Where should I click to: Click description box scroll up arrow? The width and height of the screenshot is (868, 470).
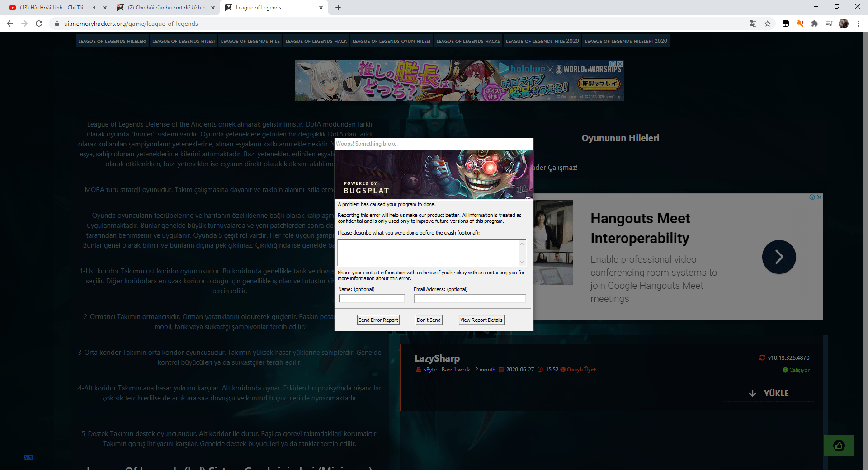[522, 244]
